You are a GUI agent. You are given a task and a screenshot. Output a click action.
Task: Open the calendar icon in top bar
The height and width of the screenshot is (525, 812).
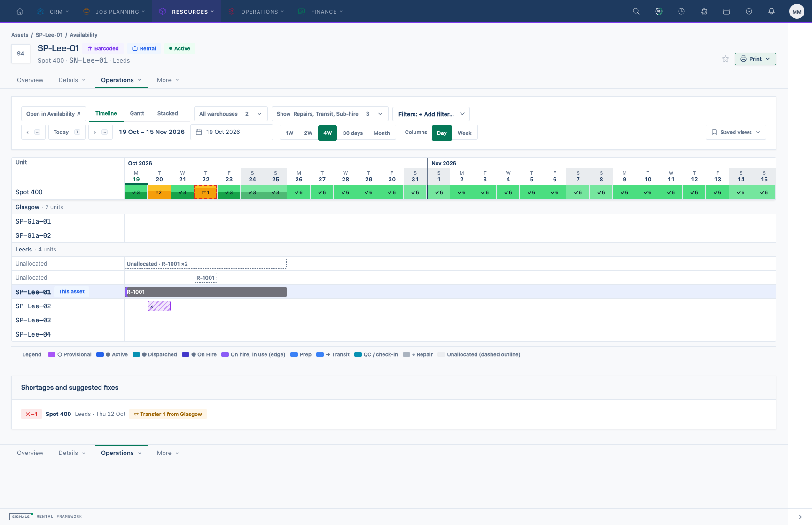click(726, 11)
